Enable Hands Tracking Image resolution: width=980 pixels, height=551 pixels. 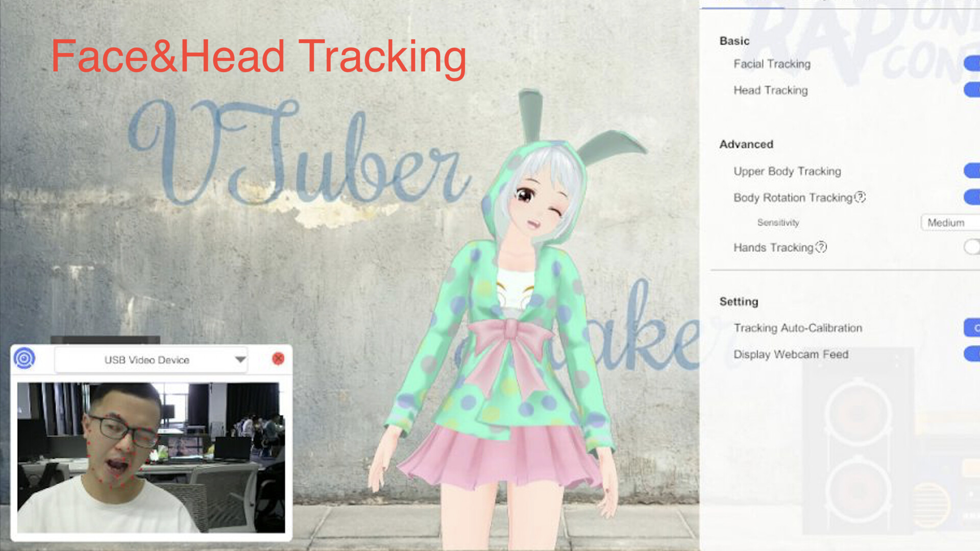(x=970, y=247)
